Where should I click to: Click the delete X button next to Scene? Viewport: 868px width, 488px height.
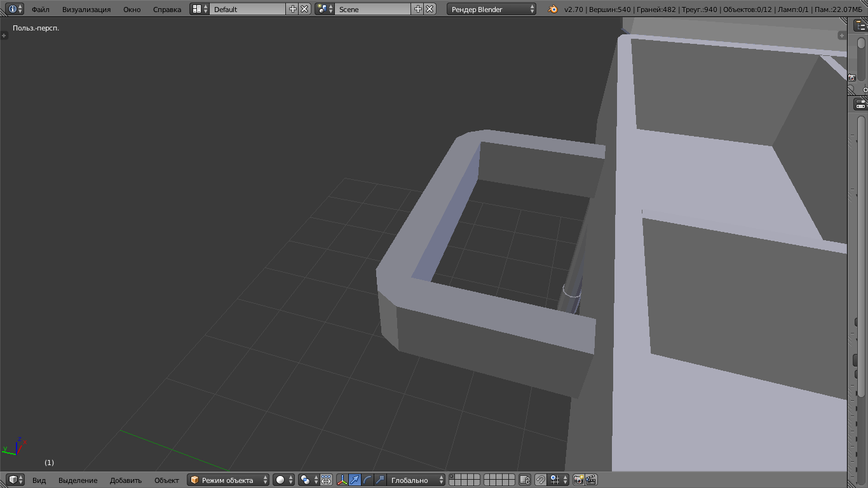coord(430,9)
